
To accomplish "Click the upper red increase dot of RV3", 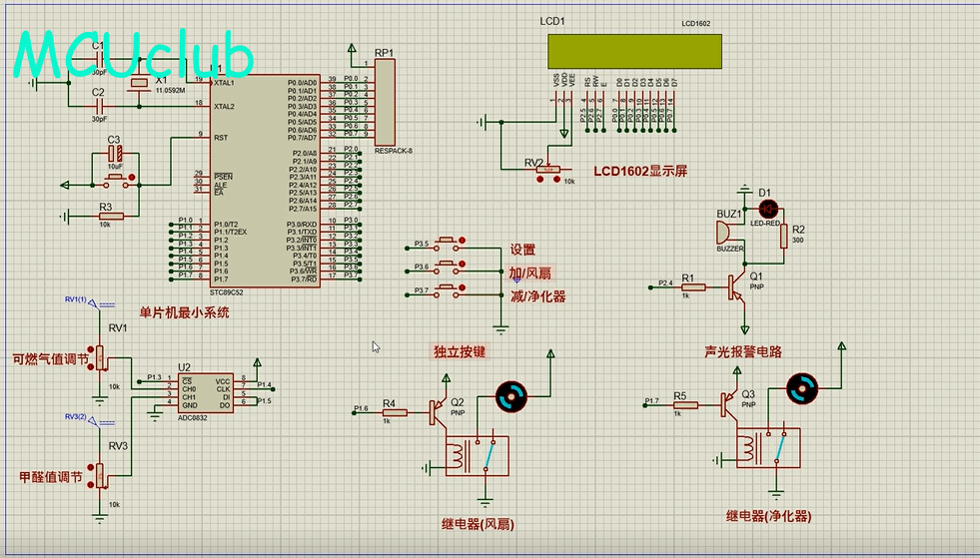I will click(x=91, y=467).
